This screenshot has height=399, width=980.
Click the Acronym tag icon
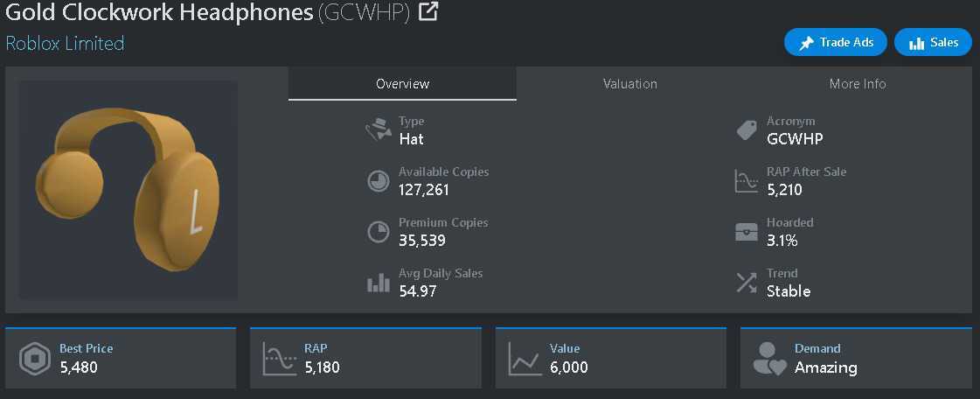(x=746, y=131)
